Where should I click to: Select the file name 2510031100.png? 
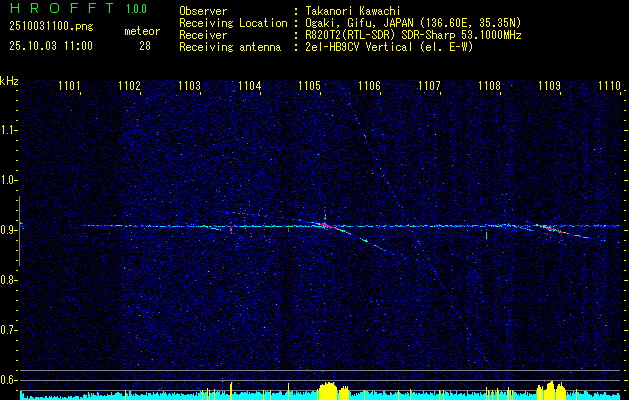pyautogui.click(x=51, y=26)
